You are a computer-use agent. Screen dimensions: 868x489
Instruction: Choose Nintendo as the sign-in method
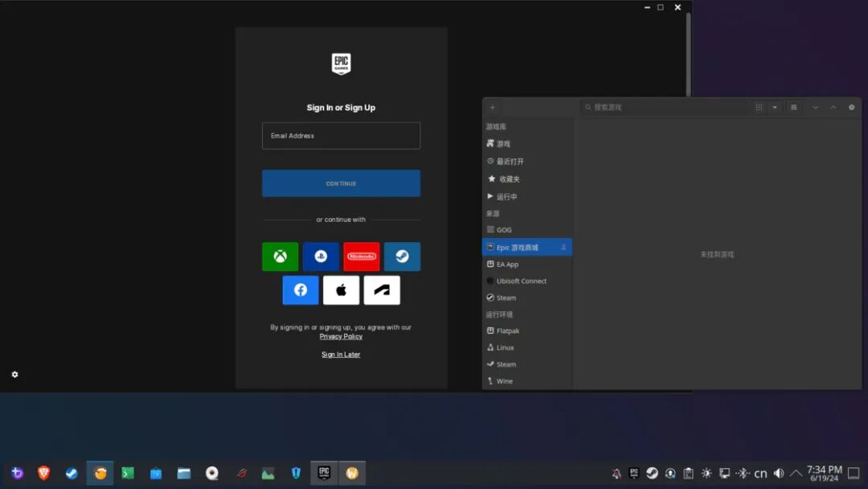(x=362, y=257)
